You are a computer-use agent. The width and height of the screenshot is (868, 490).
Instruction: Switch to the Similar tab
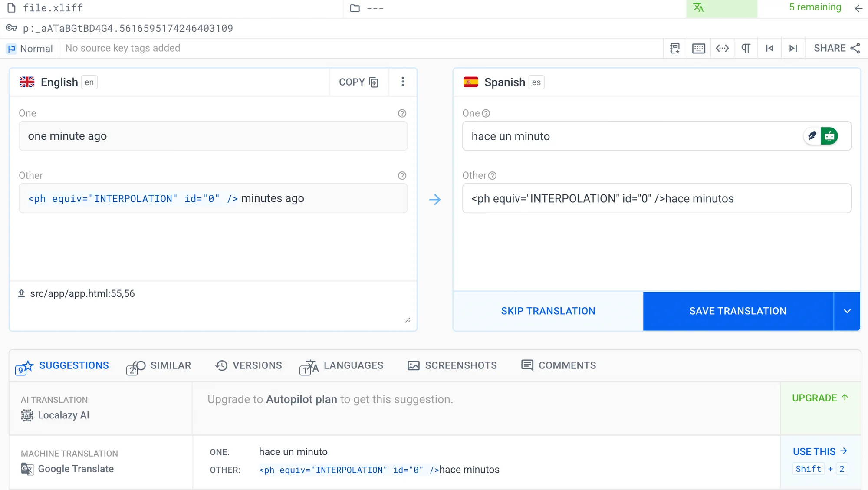point(159,366)
